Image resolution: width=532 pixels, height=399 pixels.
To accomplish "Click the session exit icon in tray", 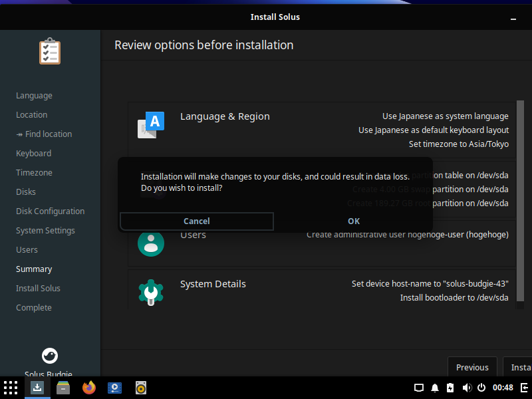I will click(x=524, y=388).
